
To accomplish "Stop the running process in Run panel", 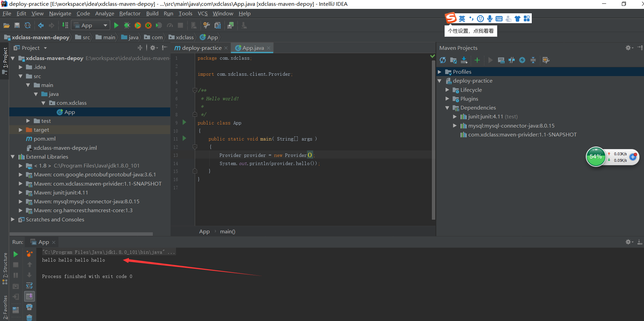I will point(15,264).
